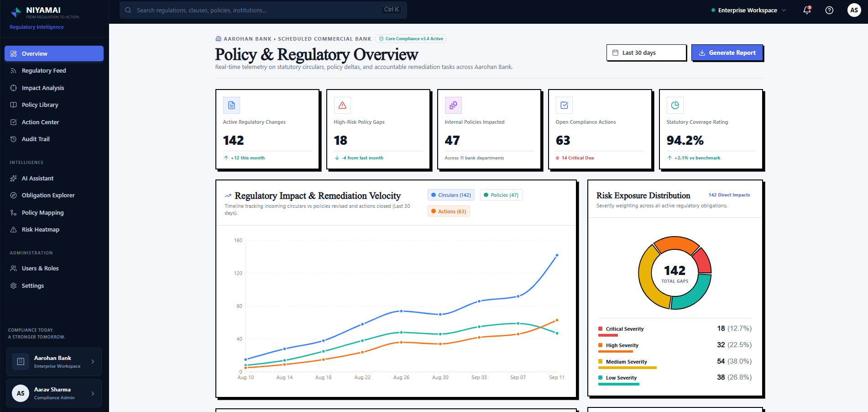Expand the Enterprise Workspace dropdown in header
The width and height of the screenshot is (868, 412).
click(748, 10)
